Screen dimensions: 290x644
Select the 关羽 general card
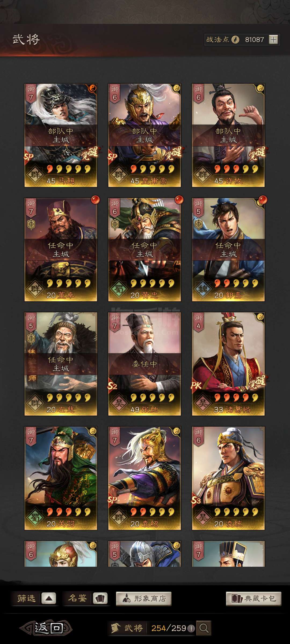point(61,478)
